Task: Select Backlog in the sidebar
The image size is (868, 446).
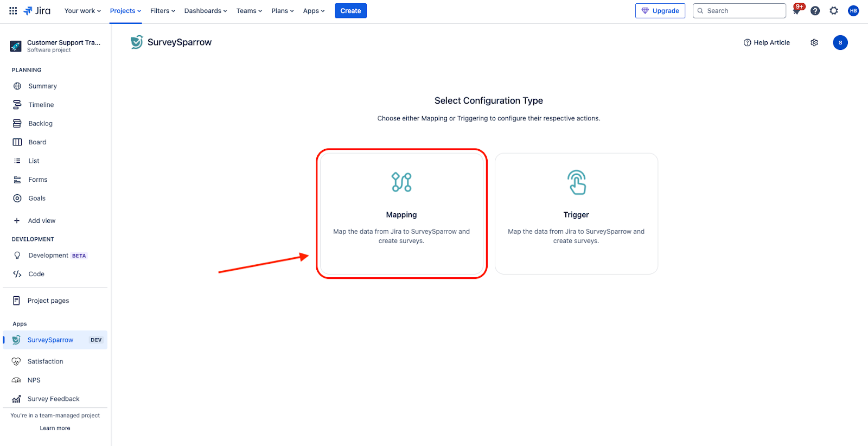Action: 40,124
